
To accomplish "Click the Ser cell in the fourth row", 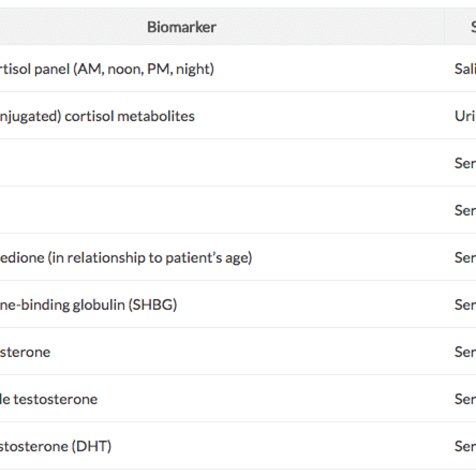I will pyautogui.click(x=465, y=210).
